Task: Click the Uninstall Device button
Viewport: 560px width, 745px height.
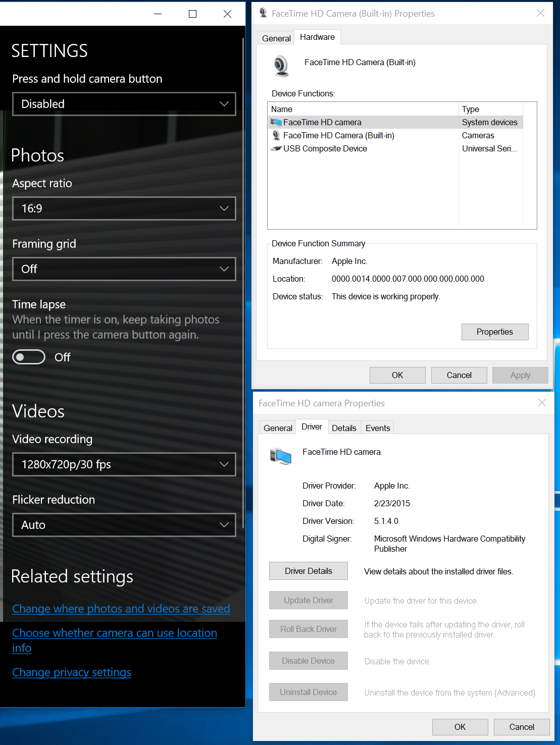Action: pyautogui.click(x=309, y=692)
